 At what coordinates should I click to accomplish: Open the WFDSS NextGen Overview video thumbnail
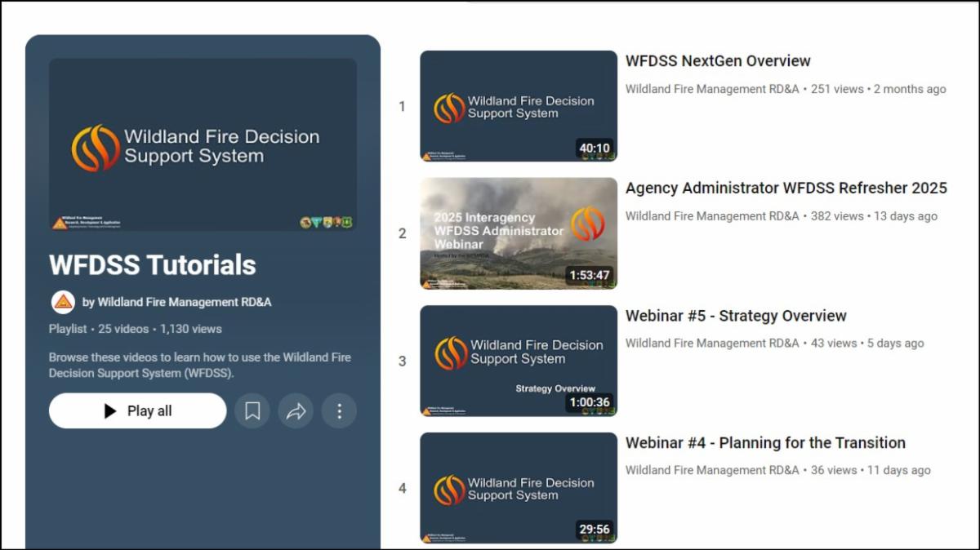coord(519,106)
